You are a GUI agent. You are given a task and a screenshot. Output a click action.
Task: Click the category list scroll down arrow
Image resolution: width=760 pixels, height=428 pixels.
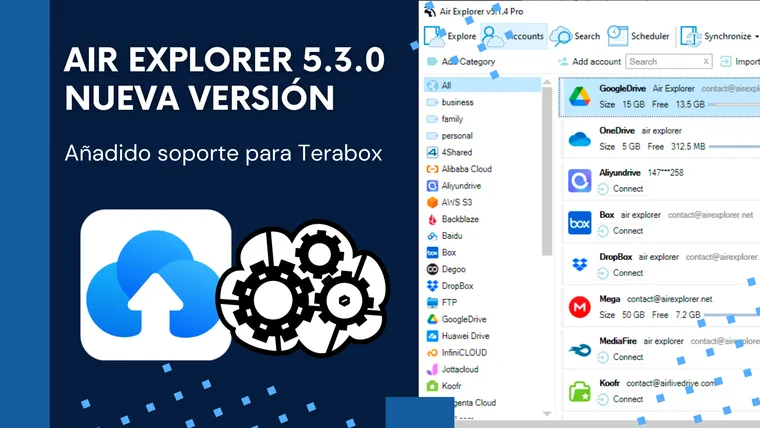[x=547, y=413]
